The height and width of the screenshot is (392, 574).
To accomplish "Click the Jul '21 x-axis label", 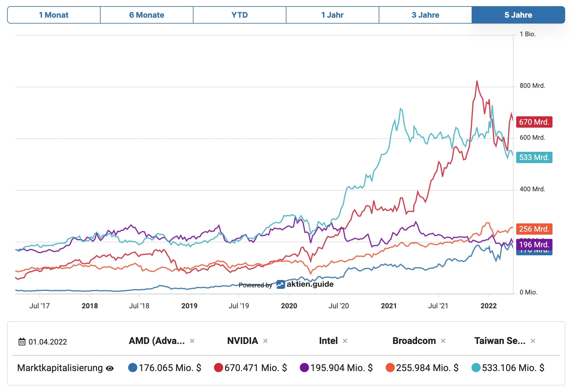I will 438,306.
